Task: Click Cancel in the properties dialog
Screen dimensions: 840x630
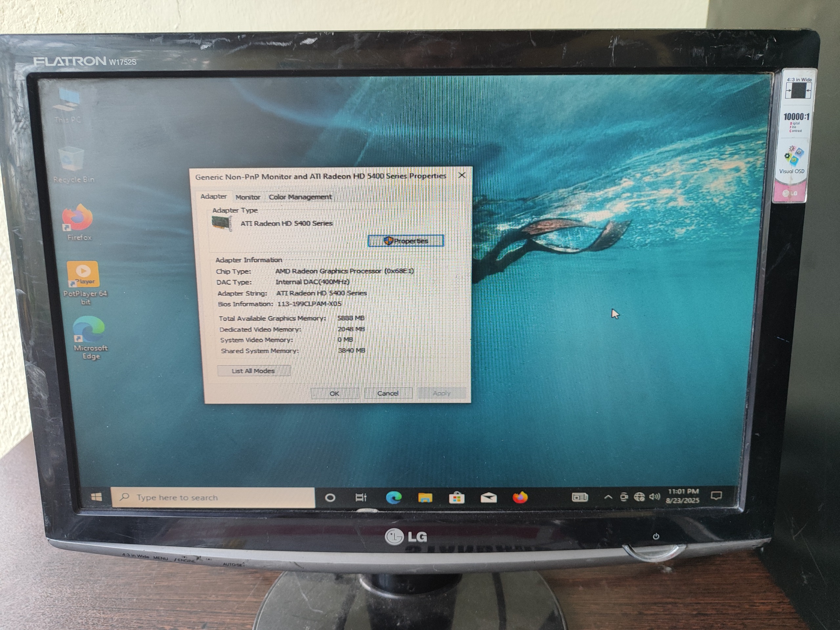Action: (x=388, y=393)
